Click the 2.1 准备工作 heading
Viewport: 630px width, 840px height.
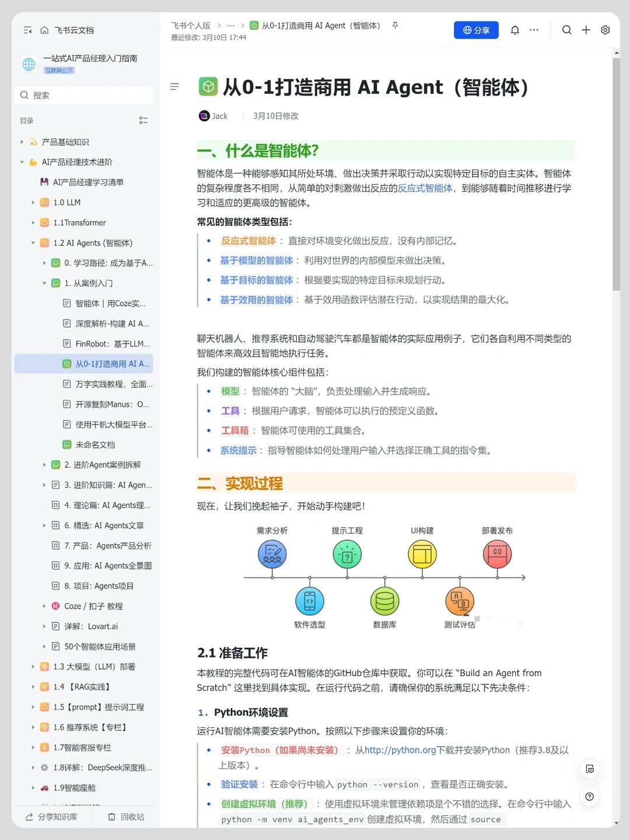[233, 653]
